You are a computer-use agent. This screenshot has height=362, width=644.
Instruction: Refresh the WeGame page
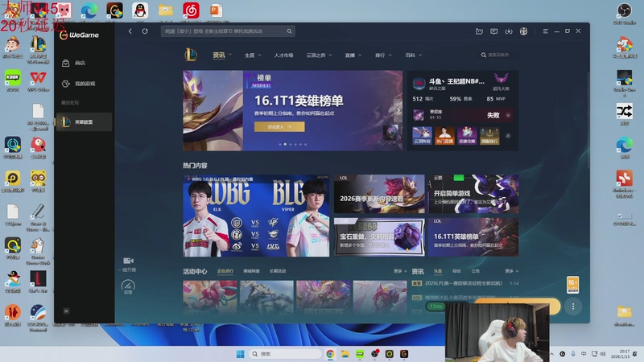click(145, 31)
